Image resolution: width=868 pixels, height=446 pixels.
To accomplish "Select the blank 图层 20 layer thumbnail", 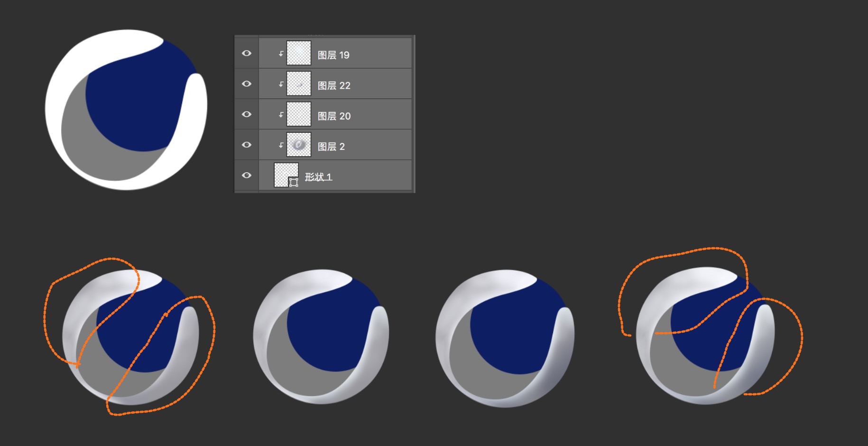I will click(299, 114).
